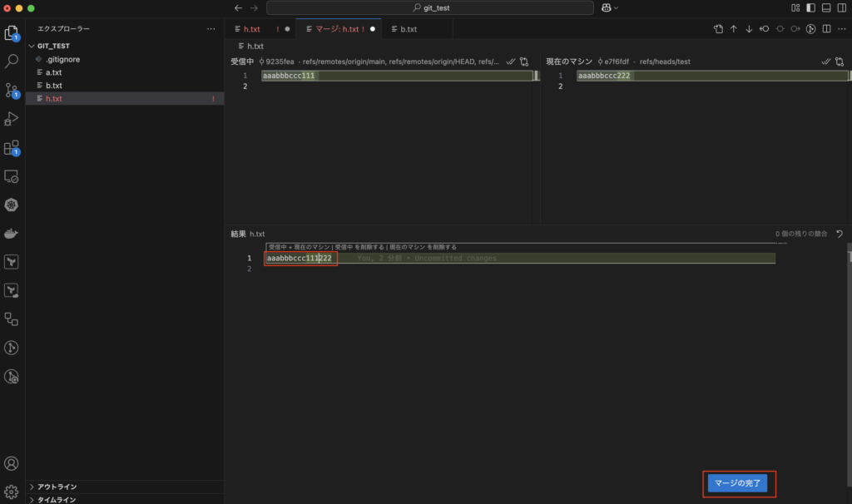Go back with the left arrow
Image resolution: width=852 pixels, height=504 pixels.
(238, 7)
